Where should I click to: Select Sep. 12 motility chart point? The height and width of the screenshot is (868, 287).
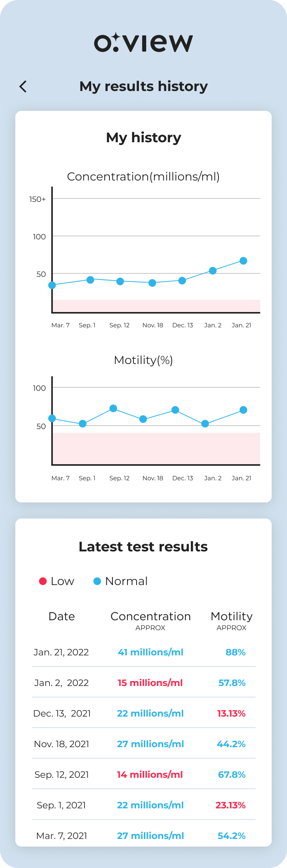tap(113, 408)
